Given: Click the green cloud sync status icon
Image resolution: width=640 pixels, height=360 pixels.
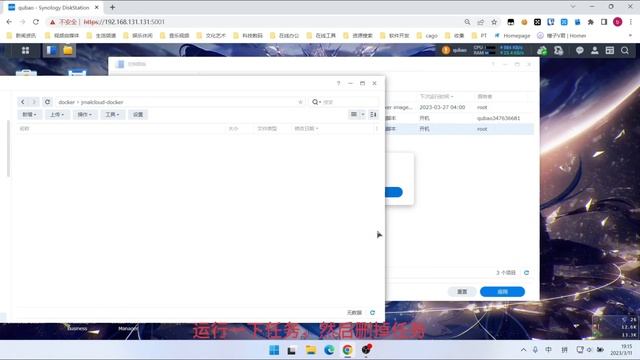Looking at the screenshot, I should 542,50.
